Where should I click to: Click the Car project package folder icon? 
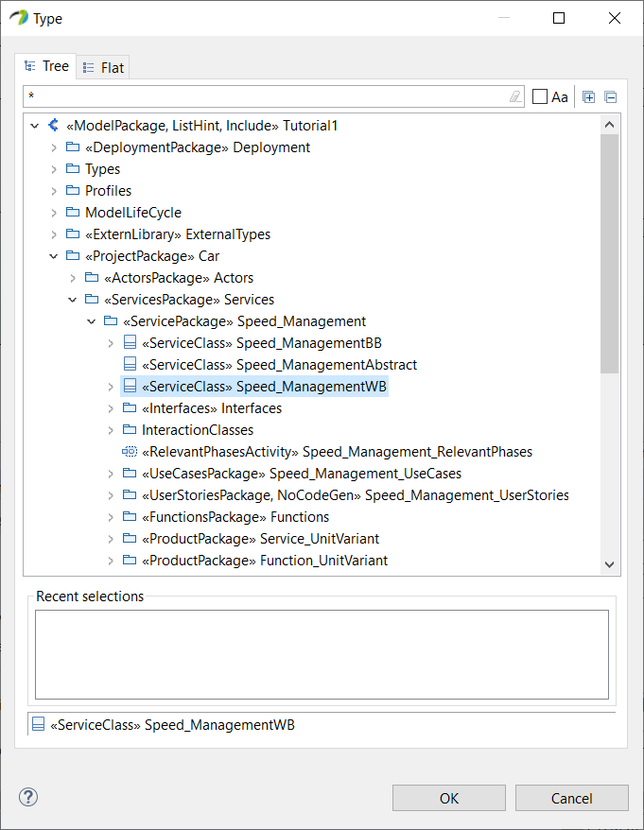[73, 255]
